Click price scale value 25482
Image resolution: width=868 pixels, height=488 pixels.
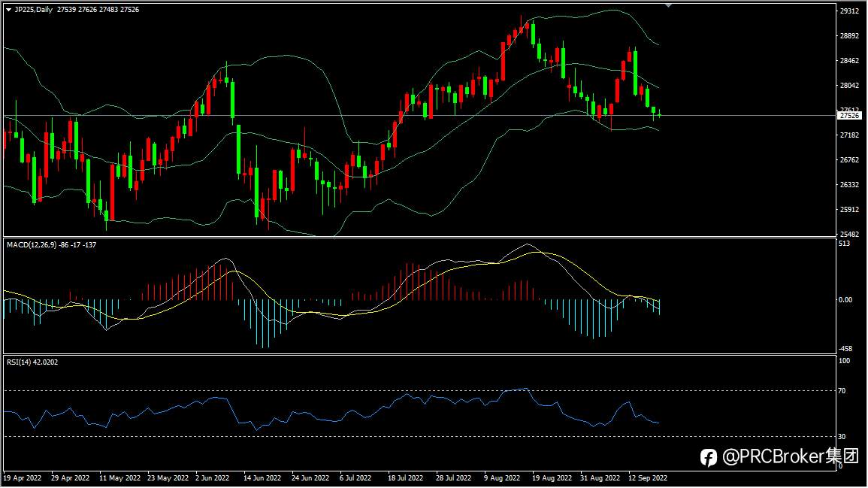(849, 235)
